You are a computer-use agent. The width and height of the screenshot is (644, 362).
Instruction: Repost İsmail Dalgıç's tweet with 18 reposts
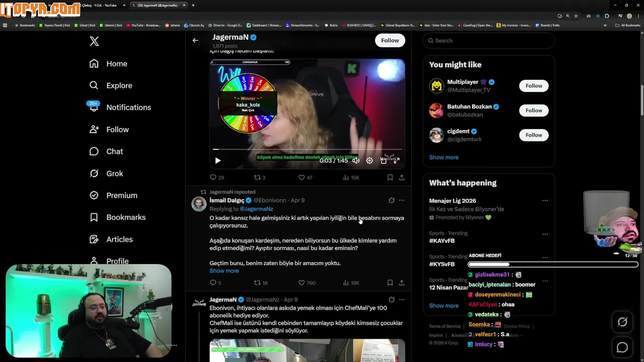coord(260,283)
